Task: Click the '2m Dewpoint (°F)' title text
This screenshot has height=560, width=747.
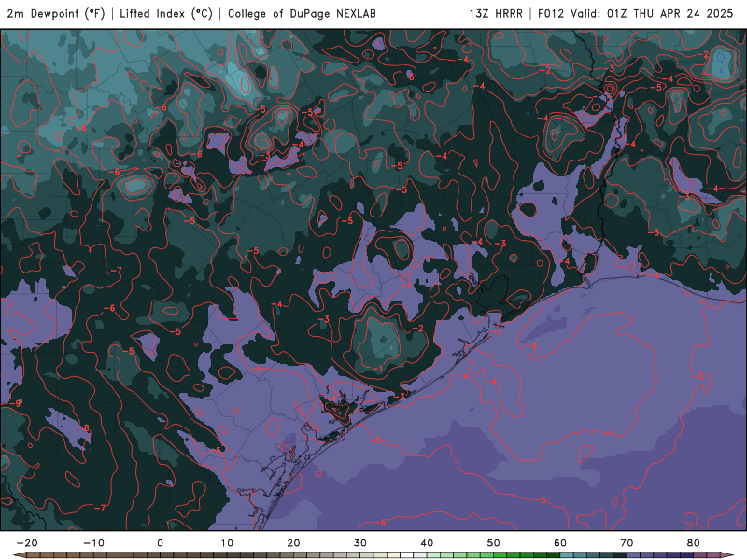Action: click(x=56, y=14)
